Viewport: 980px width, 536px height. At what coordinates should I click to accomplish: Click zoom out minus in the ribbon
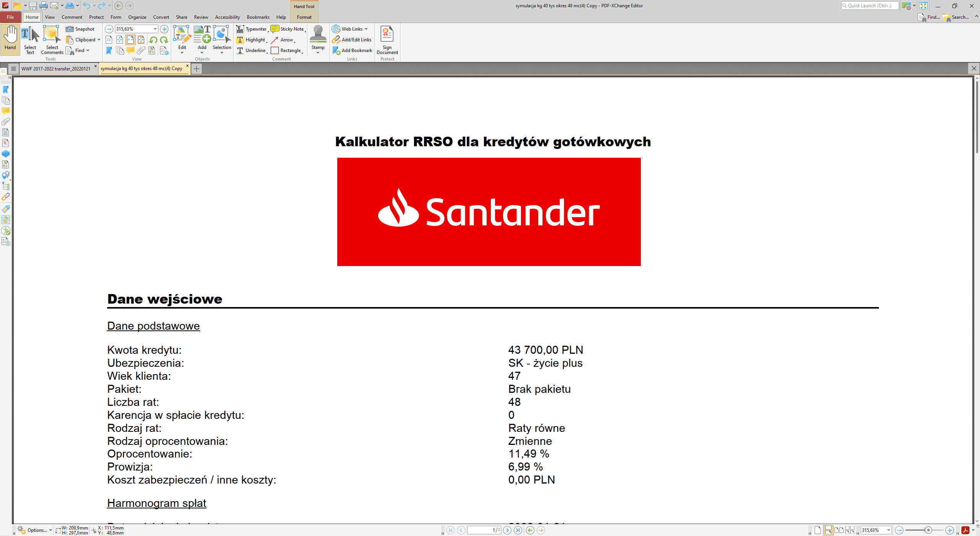click(x=109, y=29)
